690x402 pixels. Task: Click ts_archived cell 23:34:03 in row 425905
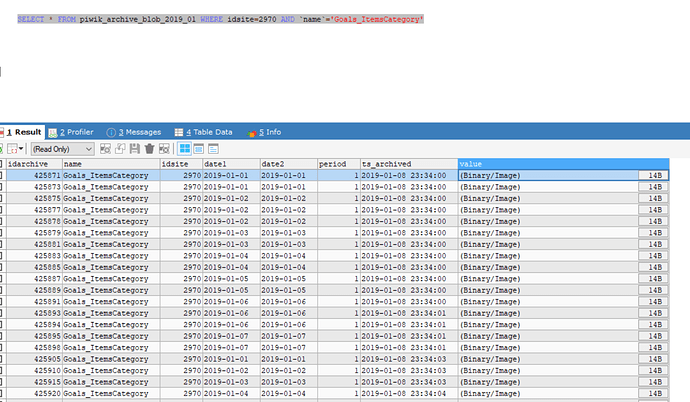[409, 359]
